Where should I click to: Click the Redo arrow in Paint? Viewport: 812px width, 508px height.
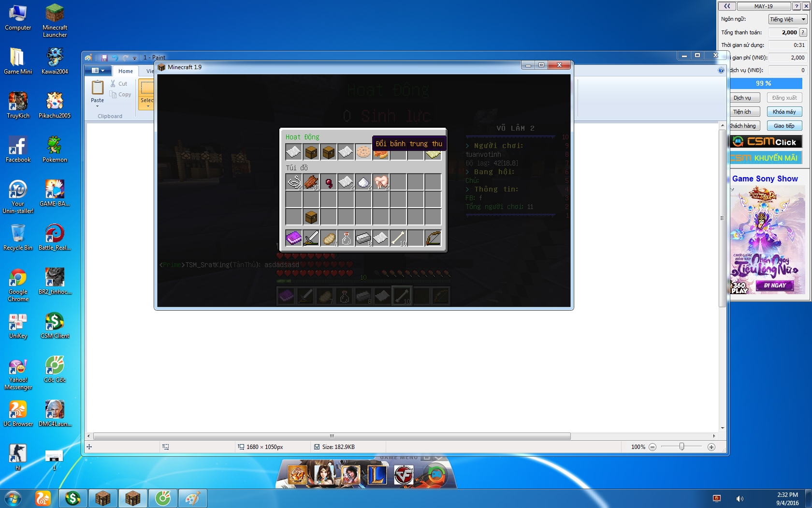coord(126,58)
